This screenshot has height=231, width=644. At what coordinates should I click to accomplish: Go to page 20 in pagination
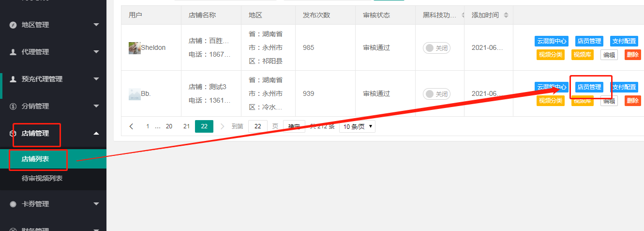point(169,126)
